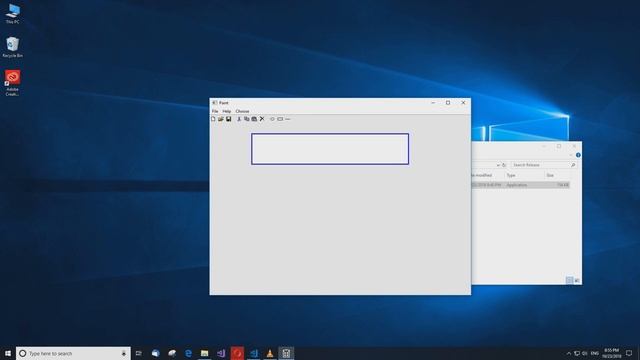The height and width of the screenshot is (360, 640).
Task: Click the Delete X icon in Paint toolbar
Action: (x=262, y=119)
